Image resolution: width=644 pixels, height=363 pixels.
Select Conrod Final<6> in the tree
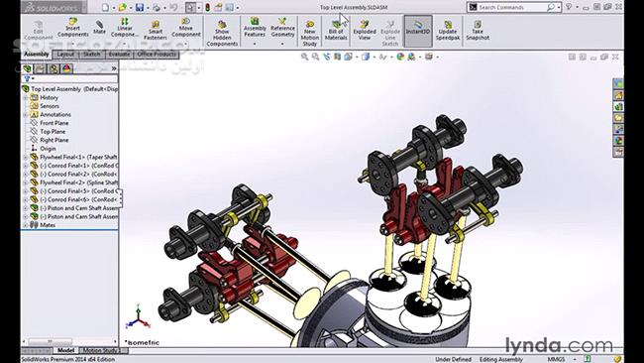tap(78, 199)
